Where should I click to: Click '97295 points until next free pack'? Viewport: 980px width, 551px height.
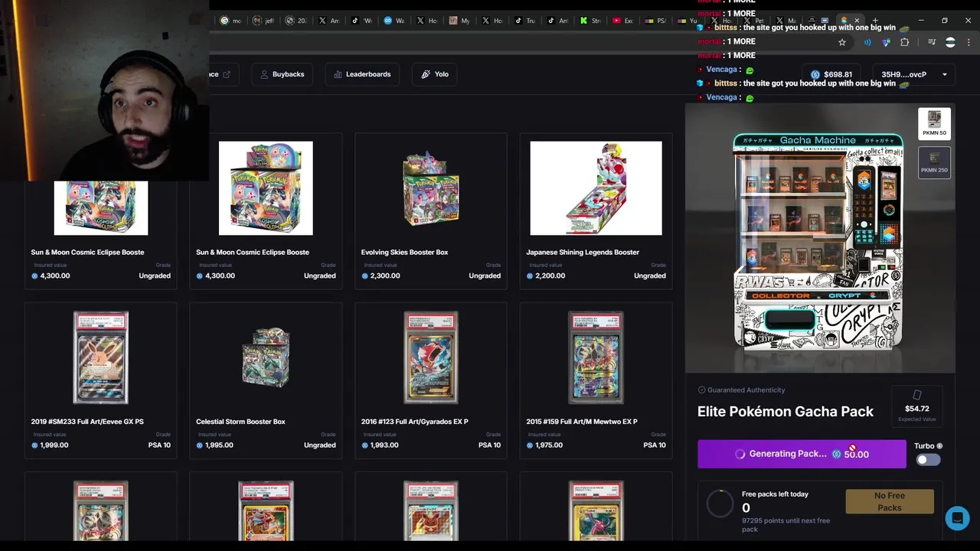[786, 524]
